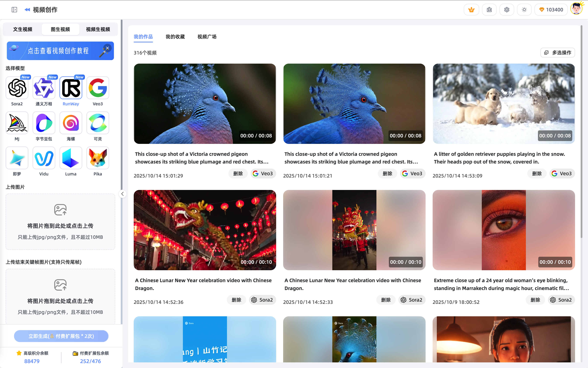The image size is (588, 368).
Task: Select the 可灵 model icon
Action: click(98, 123)
